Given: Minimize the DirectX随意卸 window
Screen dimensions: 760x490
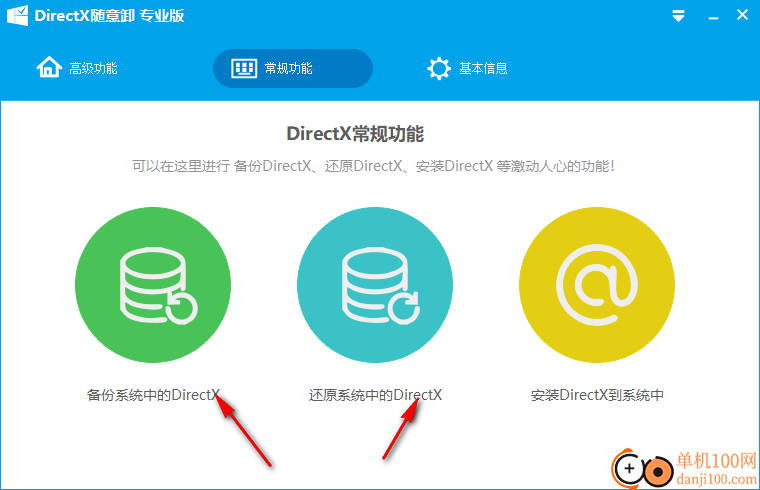Looking at the screenshot, I should (713, 17).
